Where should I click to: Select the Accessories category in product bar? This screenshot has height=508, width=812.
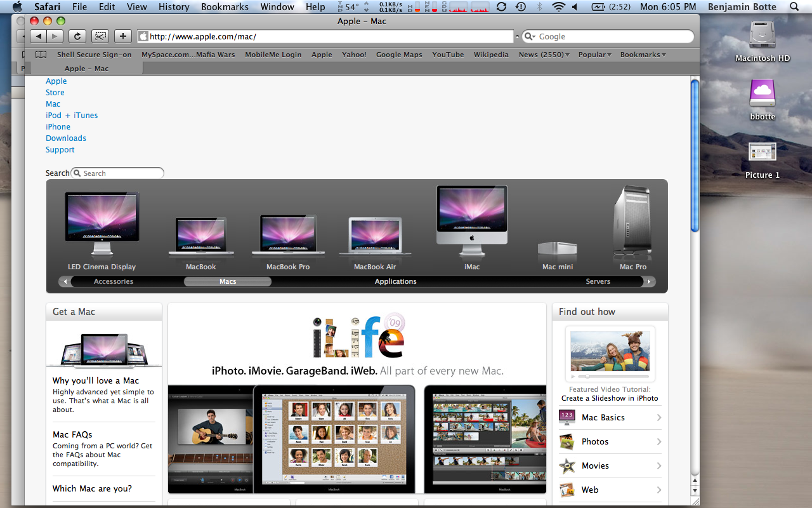pyautogui.click(x=114, y=281)
